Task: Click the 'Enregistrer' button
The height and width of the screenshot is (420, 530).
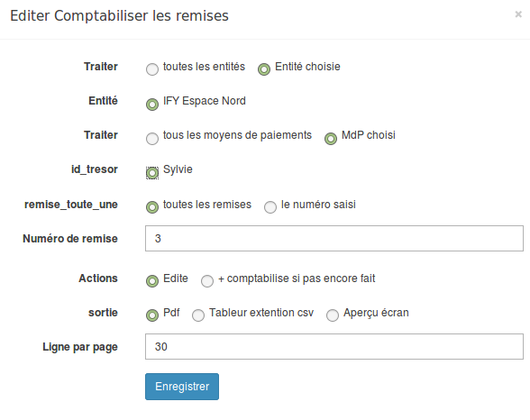Action: tap(182, 387)
